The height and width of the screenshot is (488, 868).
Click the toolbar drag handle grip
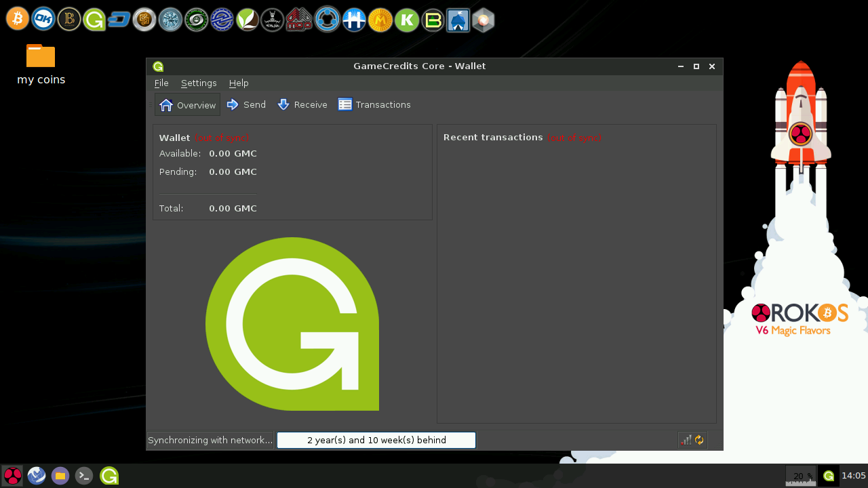151,104
